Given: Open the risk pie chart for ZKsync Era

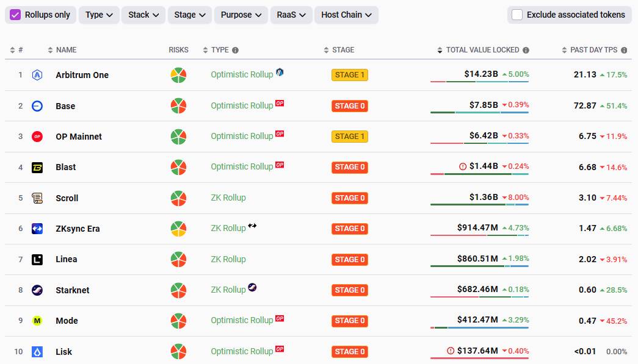Looking at the screenshot, I should tap(178, 229).
